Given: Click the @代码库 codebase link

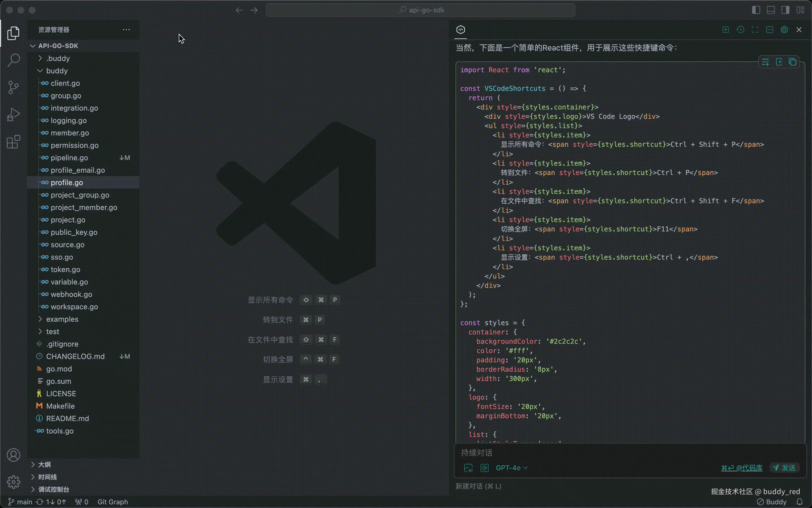Looking at the screenshot, I should click(x=742, y=468).
